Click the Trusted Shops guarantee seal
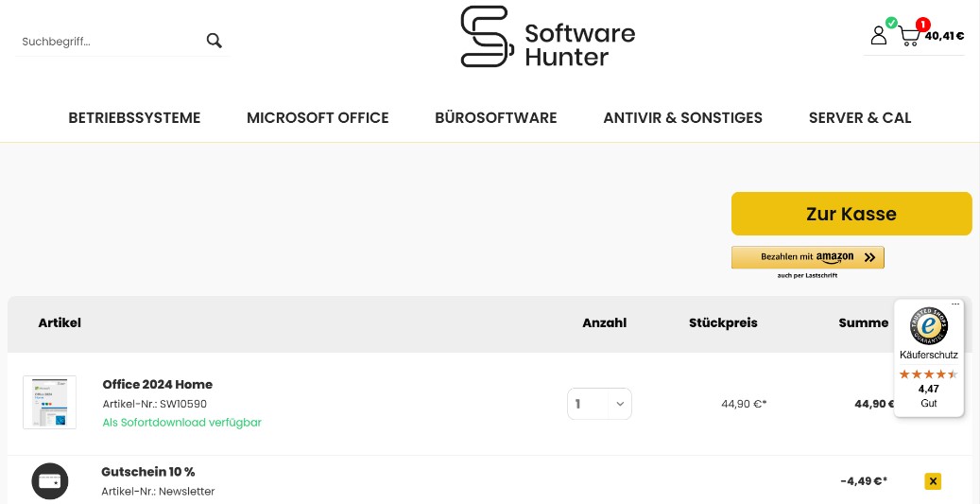Viewport: 980px width, 504px height. tap(928, 326)
